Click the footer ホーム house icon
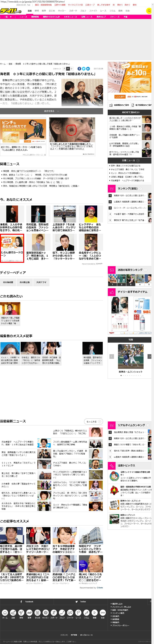 pyautogui.click(x=5, y=613)
